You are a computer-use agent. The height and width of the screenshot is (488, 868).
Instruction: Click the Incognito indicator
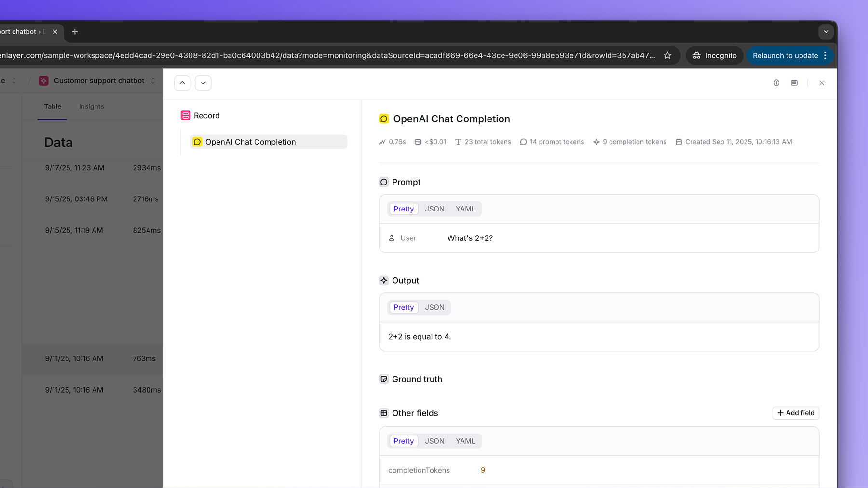(715, 55)
